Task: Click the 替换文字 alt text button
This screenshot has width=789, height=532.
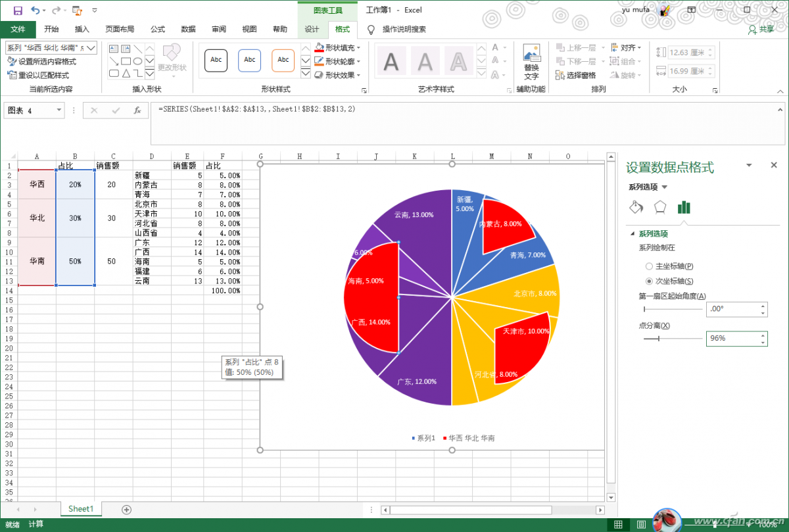Action: (531, 62)
